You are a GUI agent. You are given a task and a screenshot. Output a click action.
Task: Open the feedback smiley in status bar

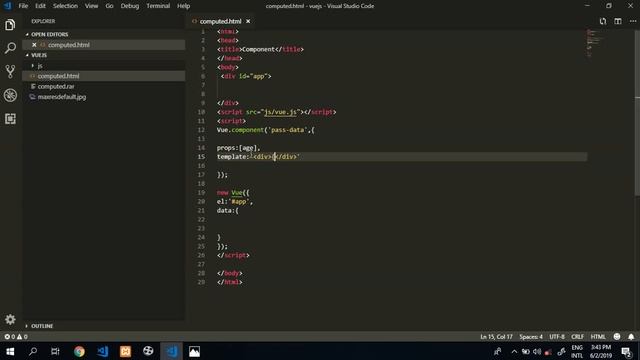point(617,337)
